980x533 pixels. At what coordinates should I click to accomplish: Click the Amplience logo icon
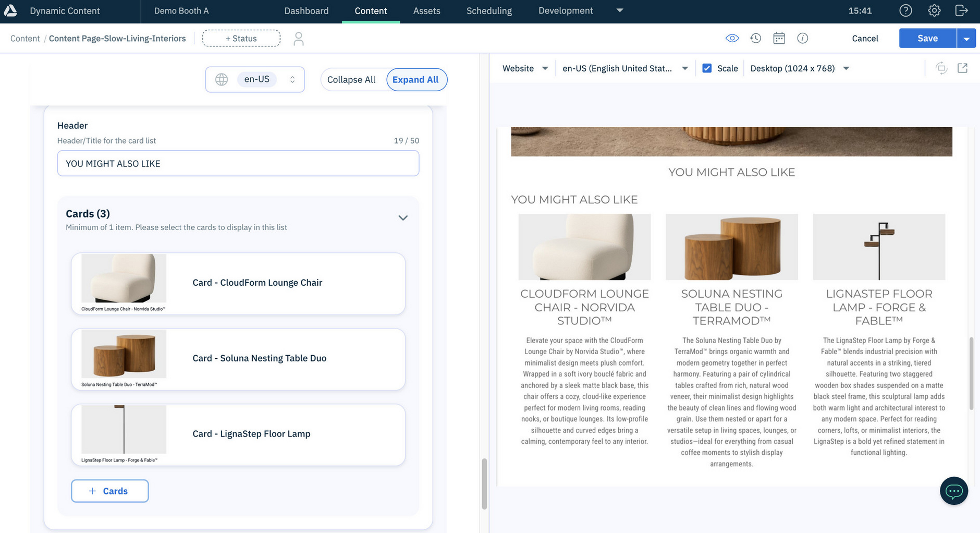[10, 10]
